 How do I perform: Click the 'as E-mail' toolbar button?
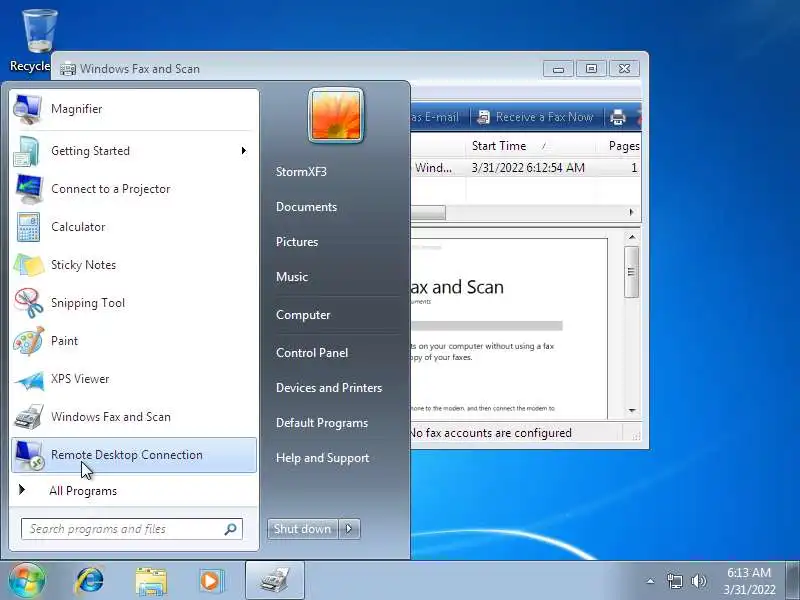pos(436,117)
